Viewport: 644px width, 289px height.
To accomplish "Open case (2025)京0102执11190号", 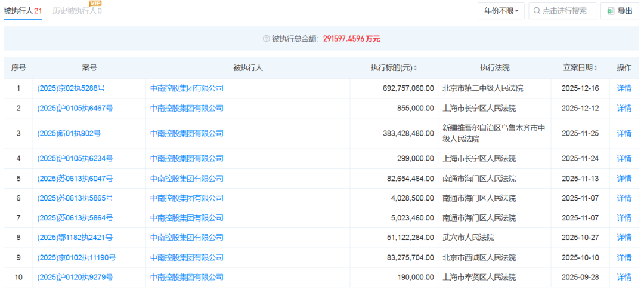I will click(76, 258).
